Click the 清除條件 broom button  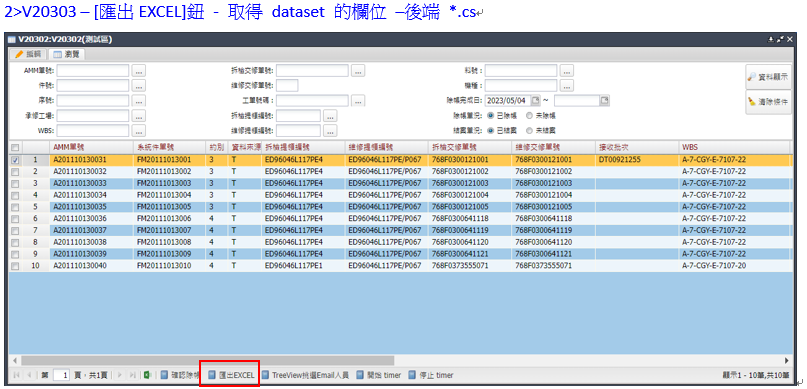click(x=768, y=102)
